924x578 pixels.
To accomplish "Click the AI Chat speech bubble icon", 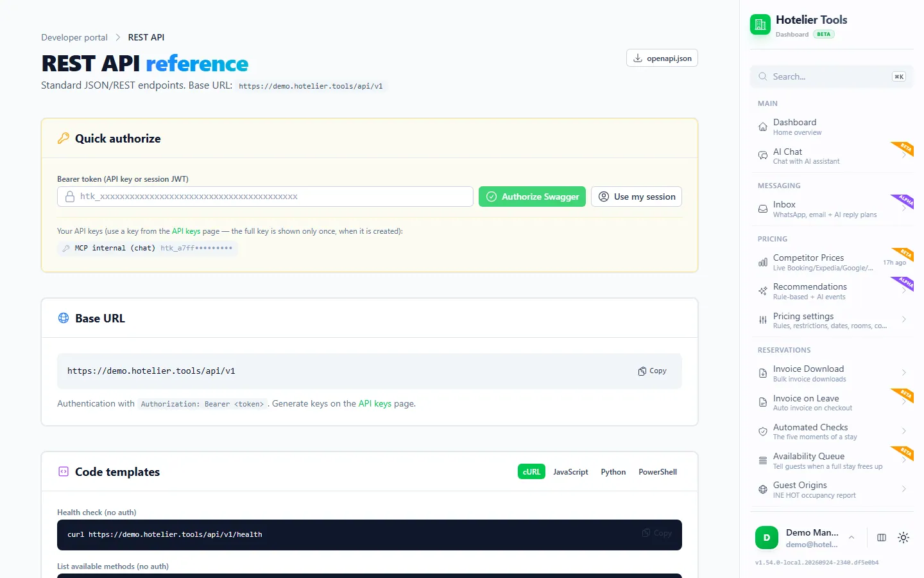I will coord(763,156).
